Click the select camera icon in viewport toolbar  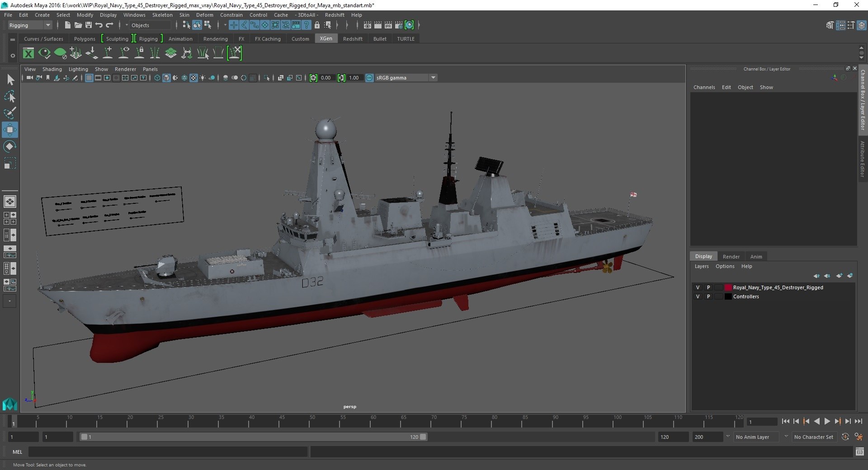(29, 78)
